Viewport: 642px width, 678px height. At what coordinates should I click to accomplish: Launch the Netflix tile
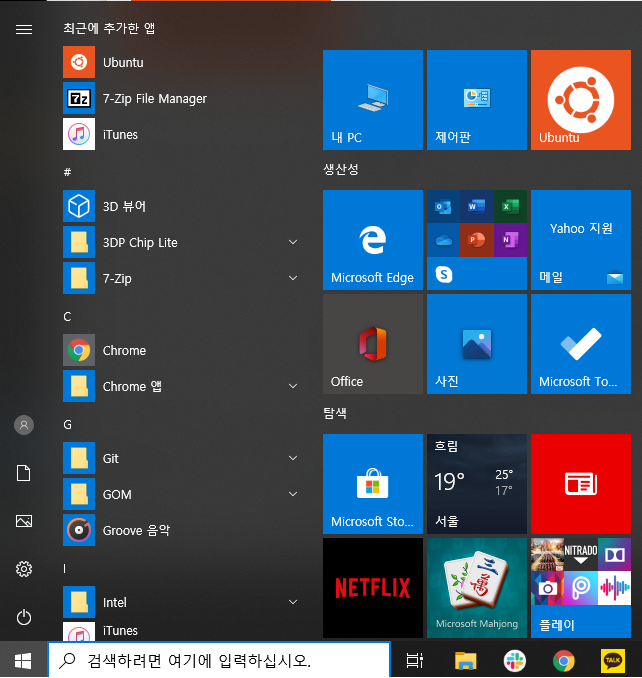tap(373, 588)
